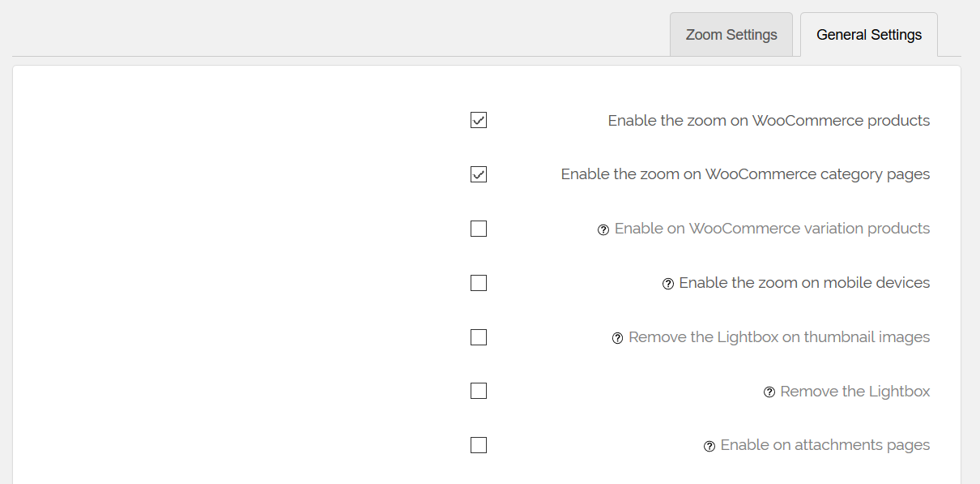Uncheck Enable the zoom on WooCommerce products
This screenshot has height=484, width=980.
[479, 121]
